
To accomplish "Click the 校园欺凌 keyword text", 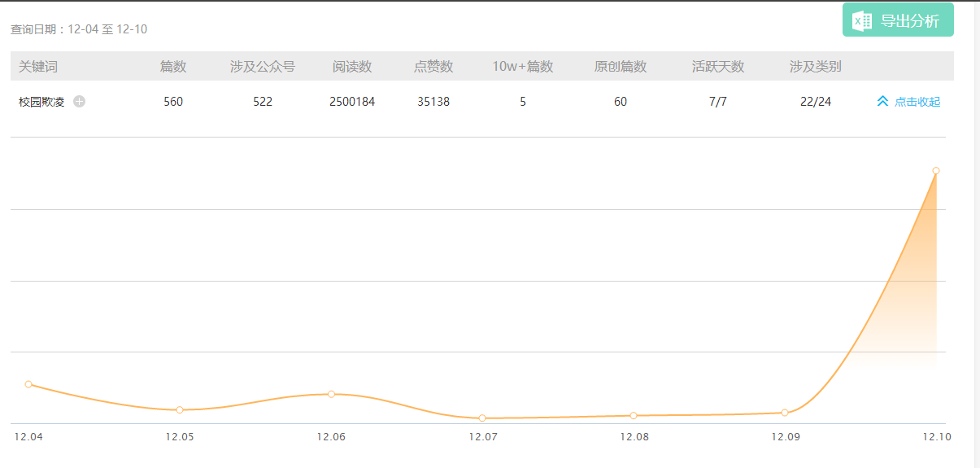I will click(41, 102).
